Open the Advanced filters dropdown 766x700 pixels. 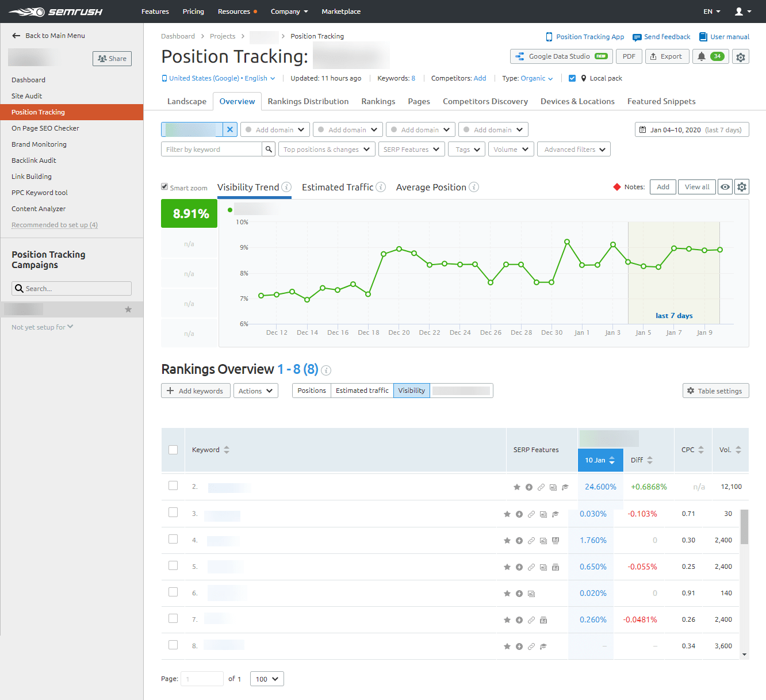click(x=573, y=149)
